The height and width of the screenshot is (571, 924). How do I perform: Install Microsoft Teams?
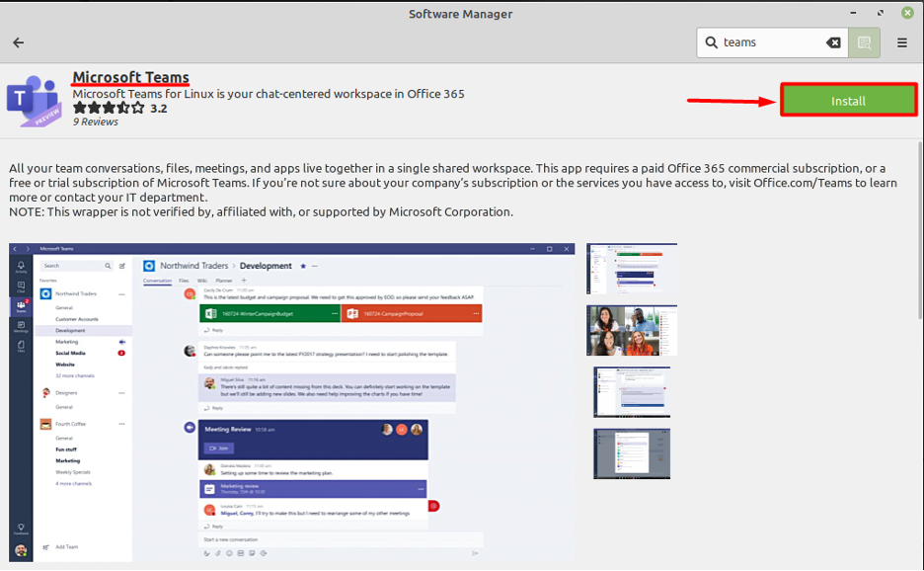point(848,100)
